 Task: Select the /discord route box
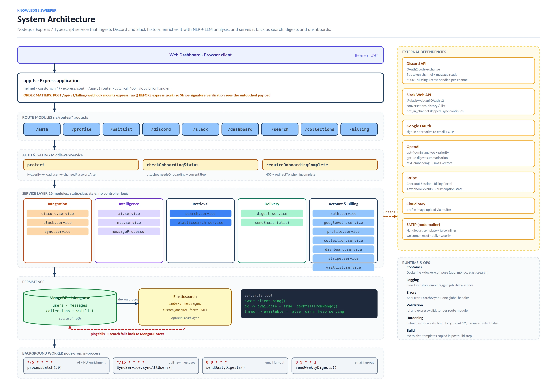pos(161,129)
